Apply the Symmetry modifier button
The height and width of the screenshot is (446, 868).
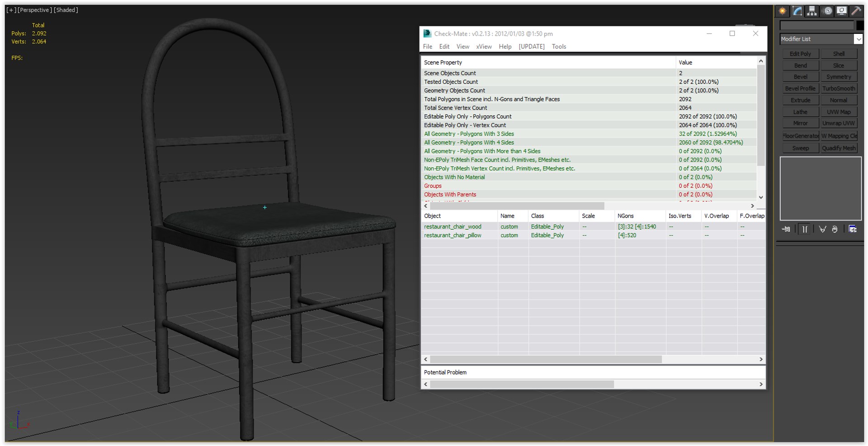(x=839, y=77)
